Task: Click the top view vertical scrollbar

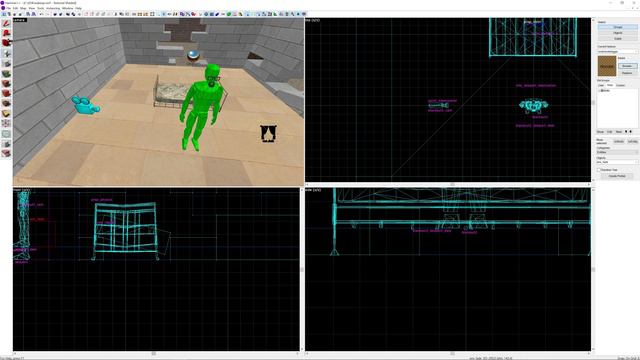Action: click(x=593, y=100)
